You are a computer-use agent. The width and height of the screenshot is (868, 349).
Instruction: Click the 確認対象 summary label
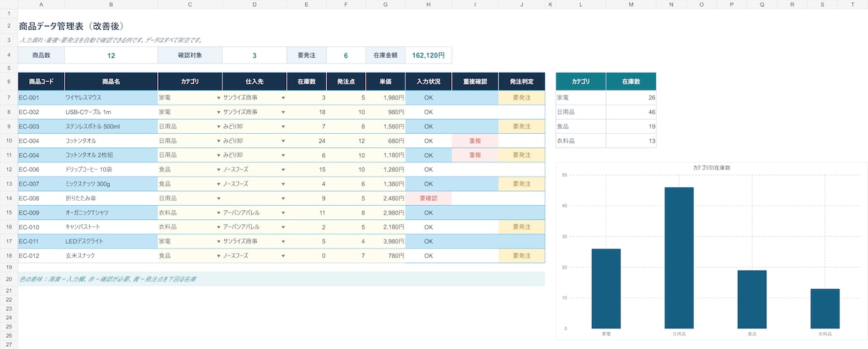tap(190, 55)
